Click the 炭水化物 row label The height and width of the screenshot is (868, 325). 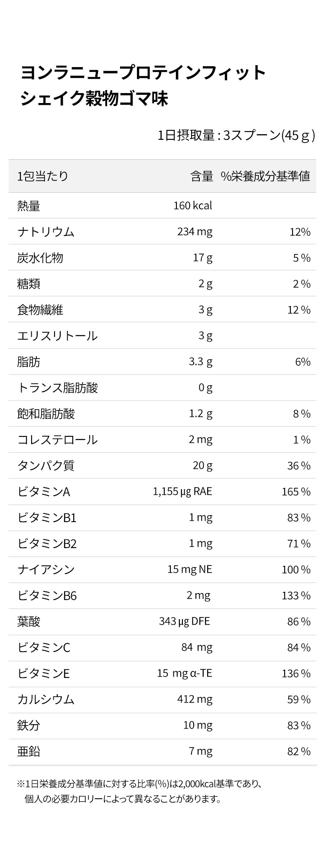pos(40,258)
